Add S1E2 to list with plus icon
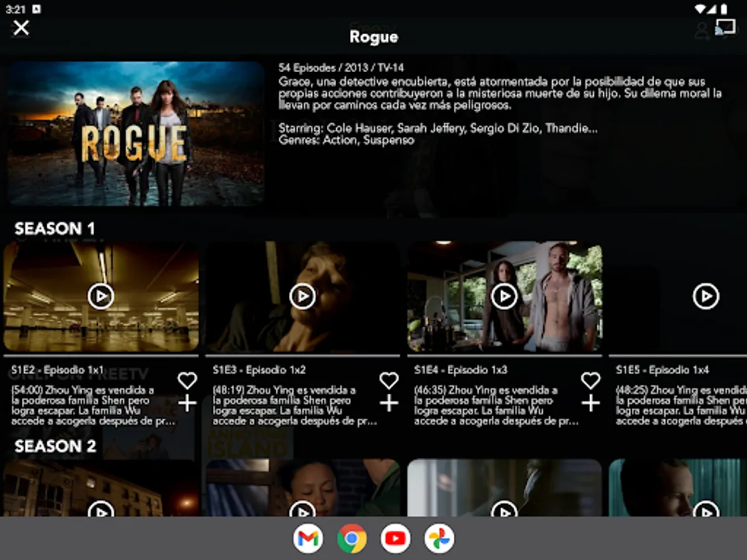Screen dimensions: 747x560 click(x=187, y=404)
